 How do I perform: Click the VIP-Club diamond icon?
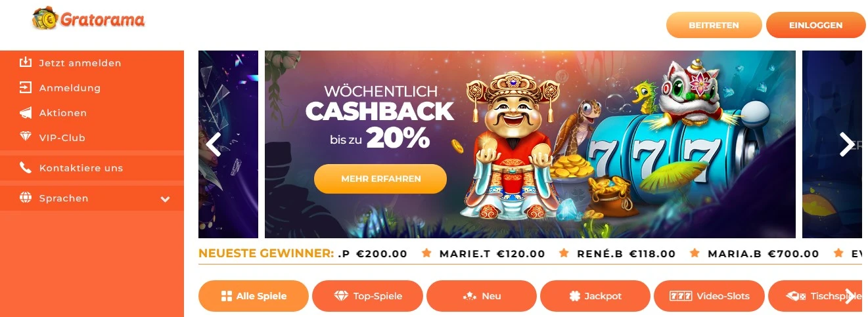(26, 138)
